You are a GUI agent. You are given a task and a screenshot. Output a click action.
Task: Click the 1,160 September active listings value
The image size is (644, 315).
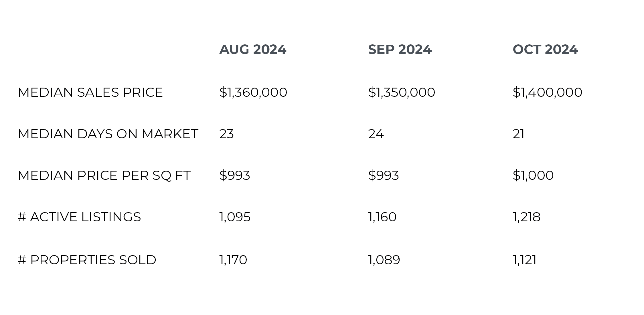pos(382,217)
